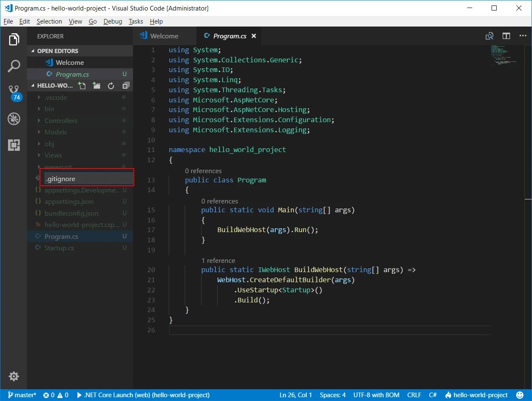Click 1 reference above BuildWebHost

click(218, 260)
